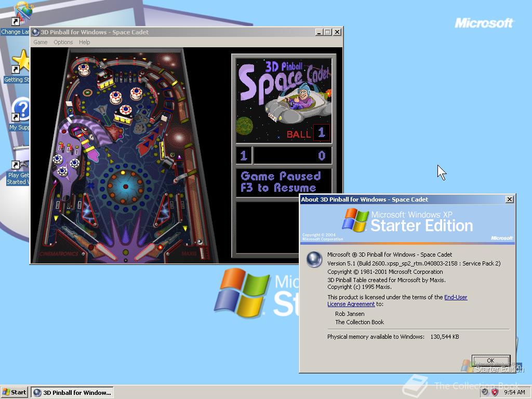Click the score display showing 0
Screen dimensions: 532x399
(x=292, y=155)
